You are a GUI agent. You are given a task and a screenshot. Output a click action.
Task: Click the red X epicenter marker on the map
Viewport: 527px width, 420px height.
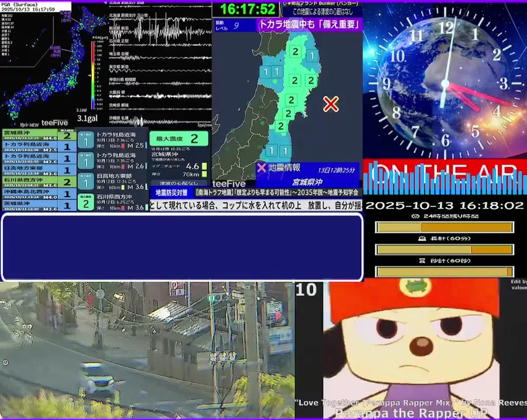(331, 104)
